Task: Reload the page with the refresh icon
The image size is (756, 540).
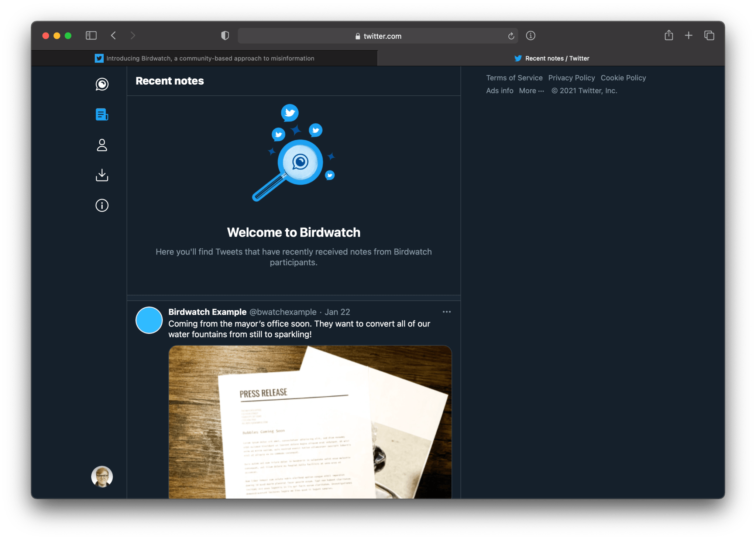Action: coord(511,36)
